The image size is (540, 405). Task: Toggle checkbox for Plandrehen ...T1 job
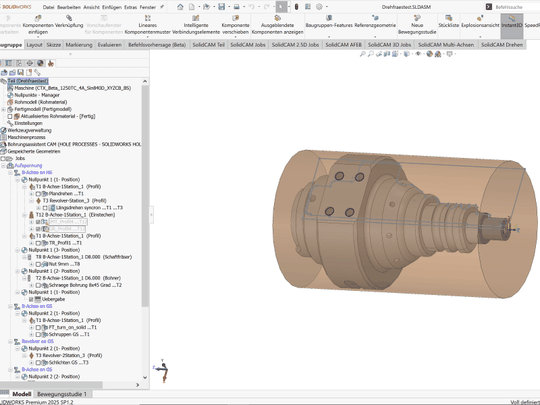click(x=38, y=194)
